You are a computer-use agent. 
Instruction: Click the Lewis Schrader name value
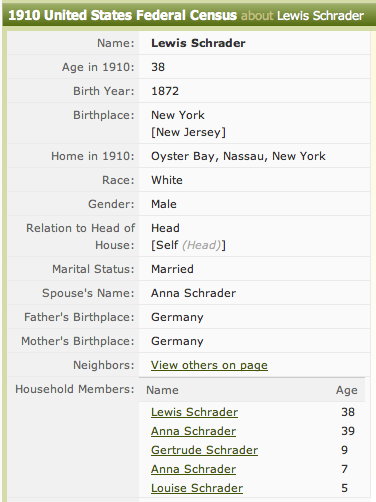198,43
